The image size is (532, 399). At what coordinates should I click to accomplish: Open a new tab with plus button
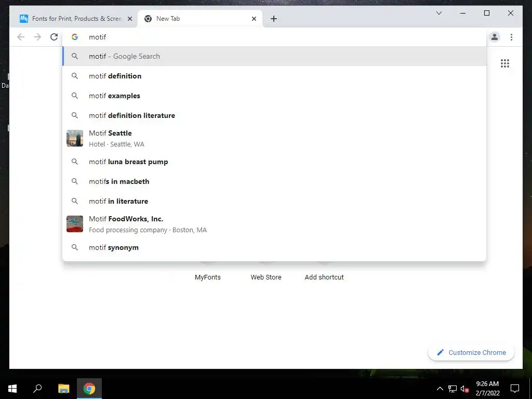pos(274,19)
